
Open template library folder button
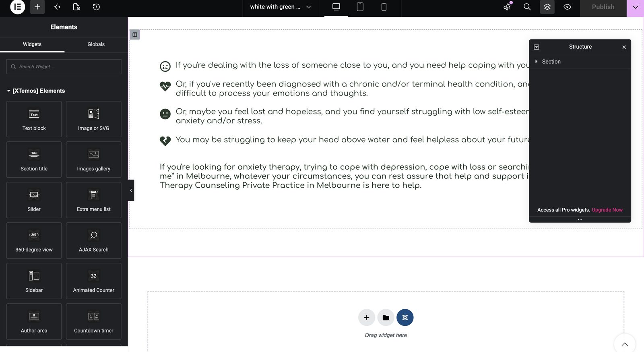pos(386,317)
